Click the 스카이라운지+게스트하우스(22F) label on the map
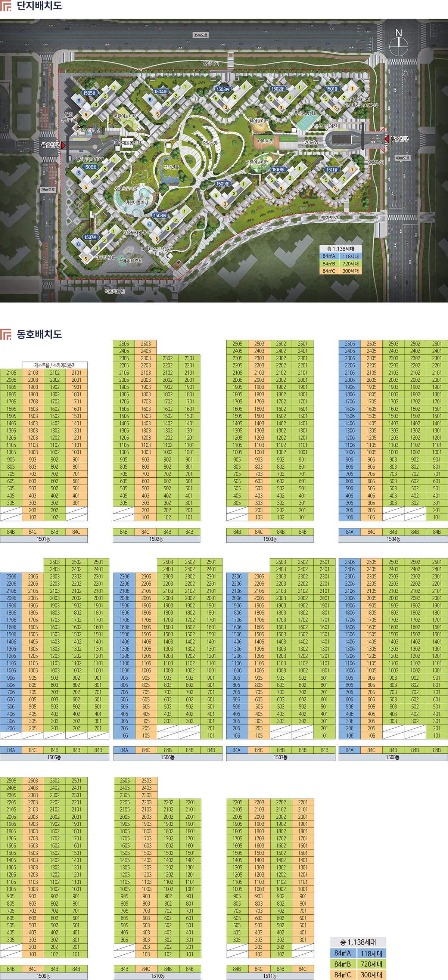 (360, 102)
